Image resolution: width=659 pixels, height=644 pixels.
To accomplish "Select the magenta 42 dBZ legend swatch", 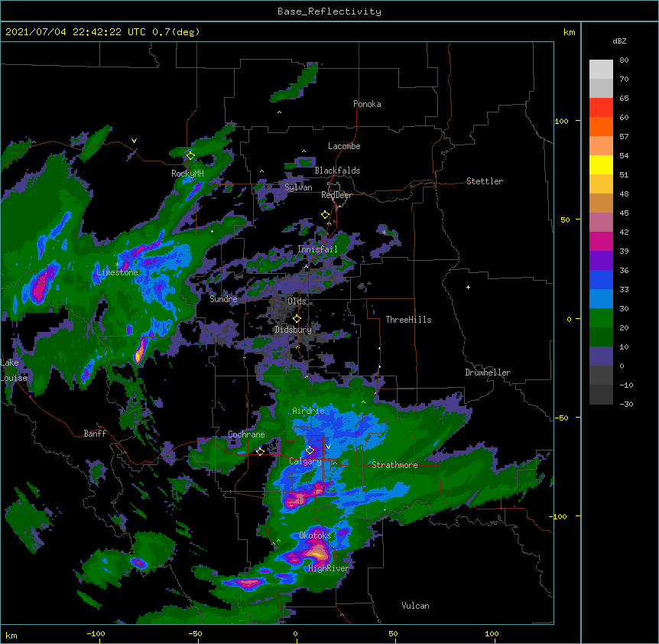I will (x=601, y=241).
